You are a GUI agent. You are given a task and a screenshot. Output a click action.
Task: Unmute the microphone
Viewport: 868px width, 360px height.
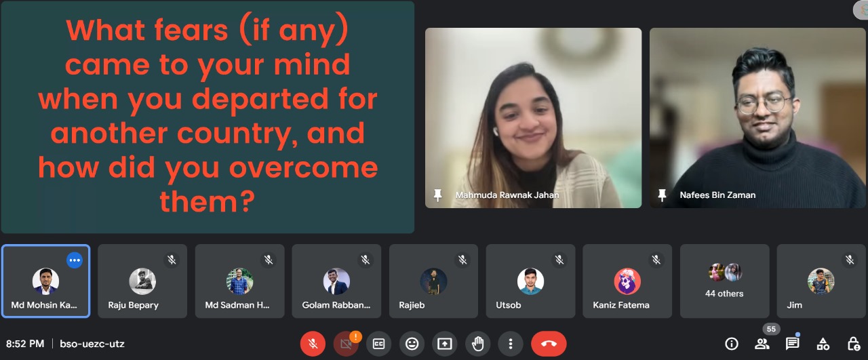(x=313, y=344)
